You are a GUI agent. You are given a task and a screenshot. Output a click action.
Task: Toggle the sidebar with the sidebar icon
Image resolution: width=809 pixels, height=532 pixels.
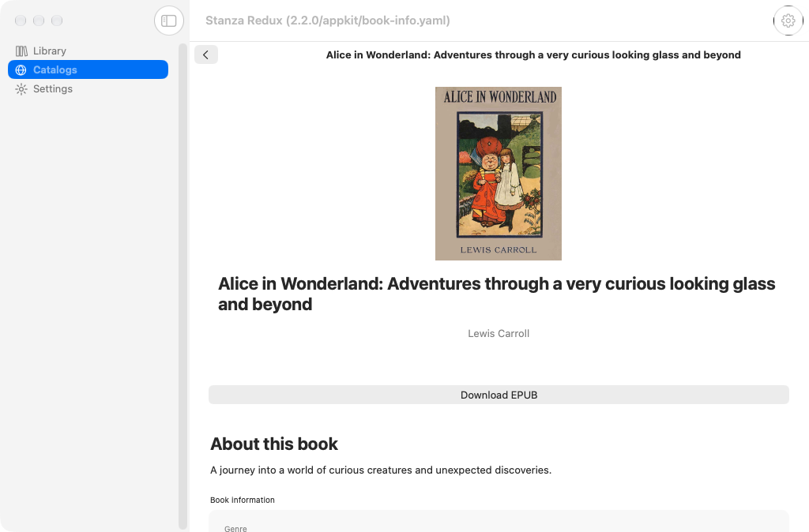[169, 21]
